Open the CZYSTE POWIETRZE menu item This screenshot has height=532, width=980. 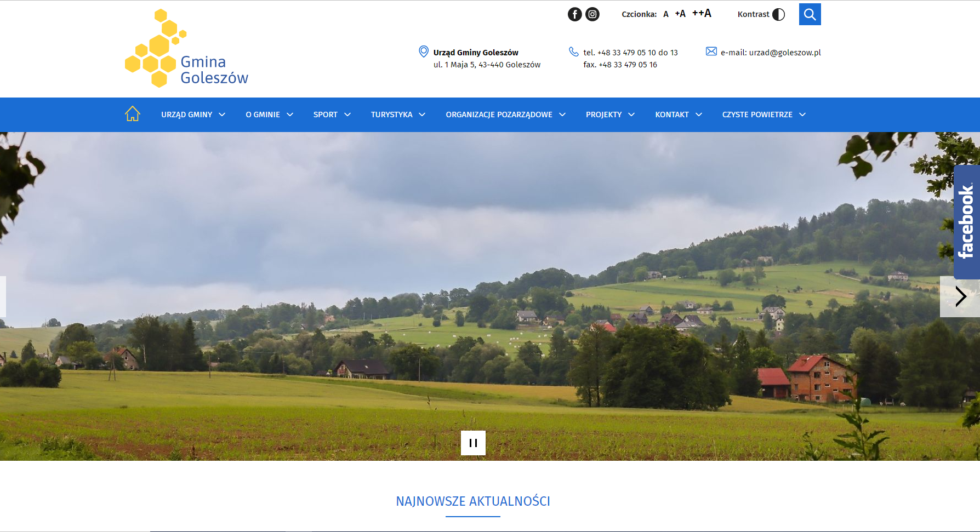[757, 115]
